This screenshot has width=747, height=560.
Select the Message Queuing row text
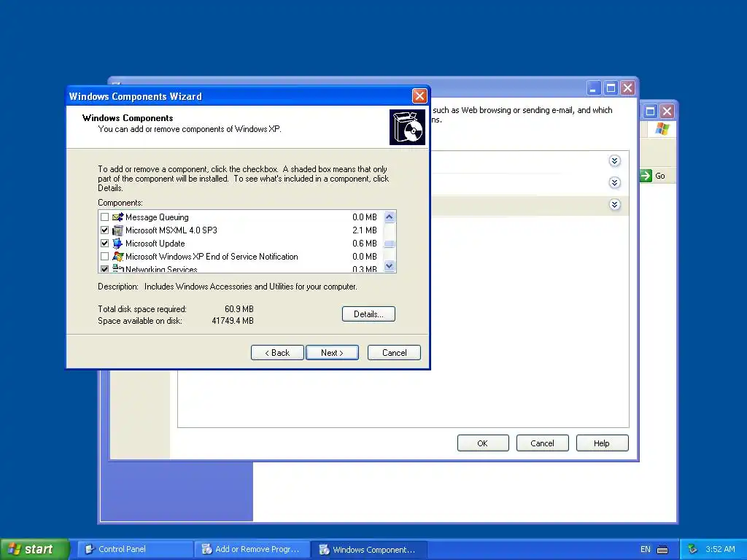[157, 217]
